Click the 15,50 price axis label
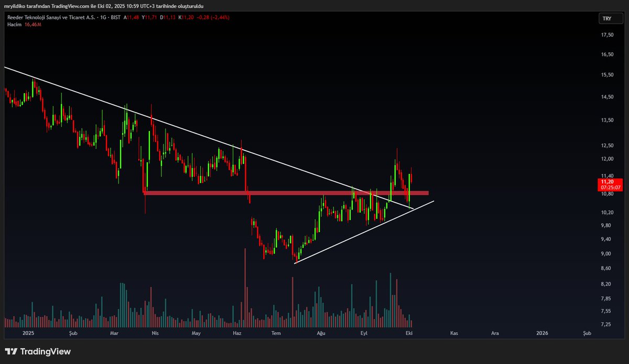The width and height of the screenshot is (629, 364). 607,75
